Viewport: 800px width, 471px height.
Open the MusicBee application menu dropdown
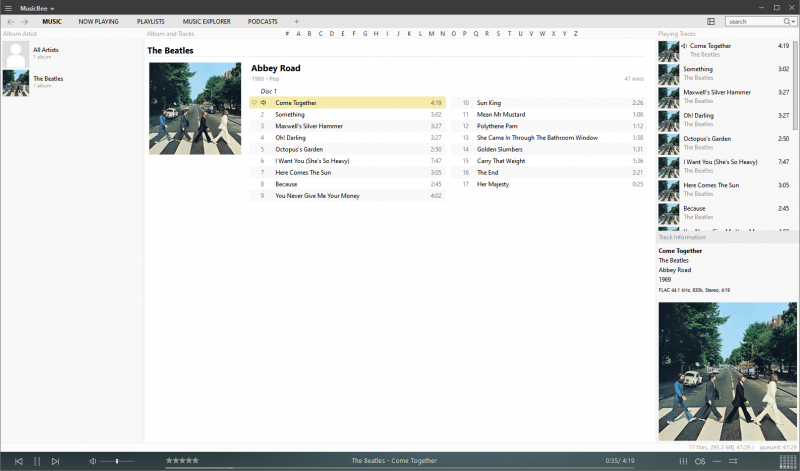click(x=38, y=7)
